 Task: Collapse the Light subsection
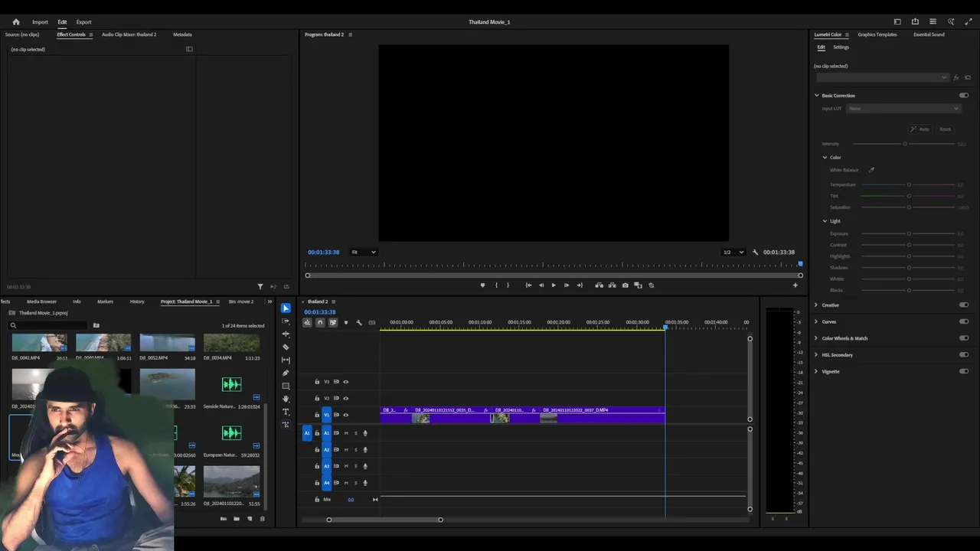pyautogui.click(x=825, y=221)
